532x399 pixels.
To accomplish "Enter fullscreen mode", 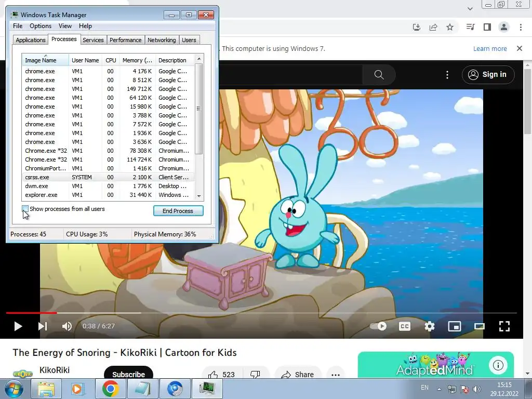I will coord(504,326).
